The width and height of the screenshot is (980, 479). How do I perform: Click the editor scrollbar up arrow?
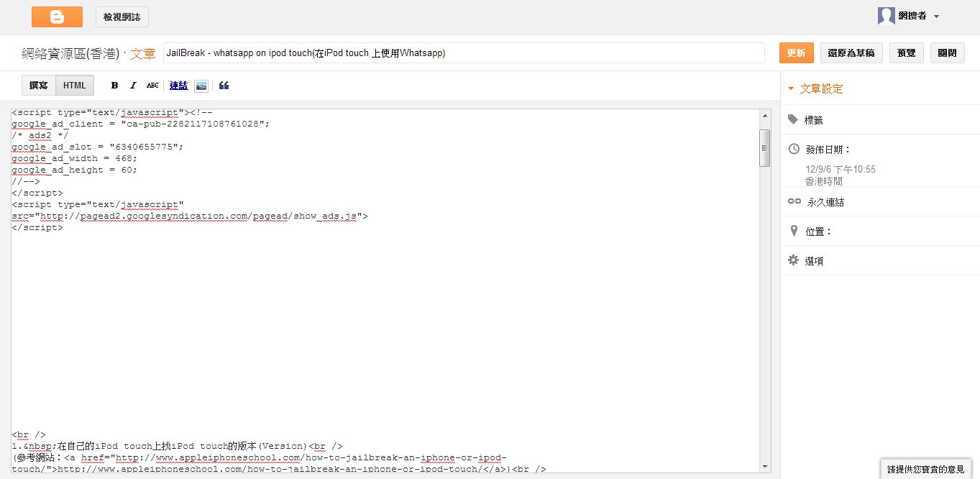click(x=765, y=114)
